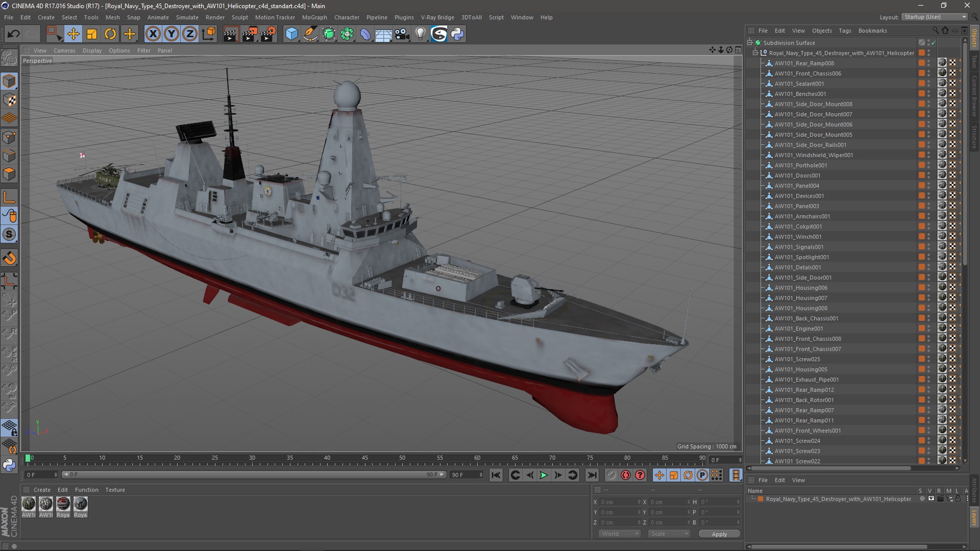The width and height of the screenshot is (980, 551).
Task: Select the last Roya material thumbnail
Action: [81, 504]
